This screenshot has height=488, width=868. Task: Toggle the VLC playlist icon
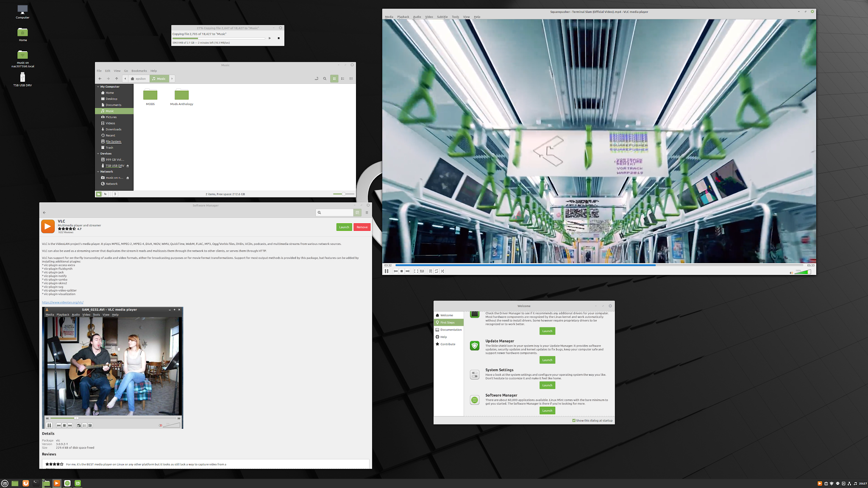(431, 271)
